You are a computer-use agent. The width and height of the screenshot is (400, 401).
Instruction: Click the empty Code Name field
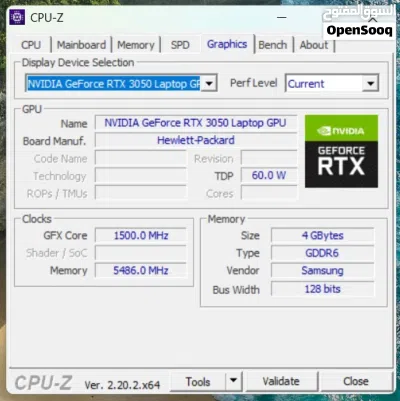(141, 158)
